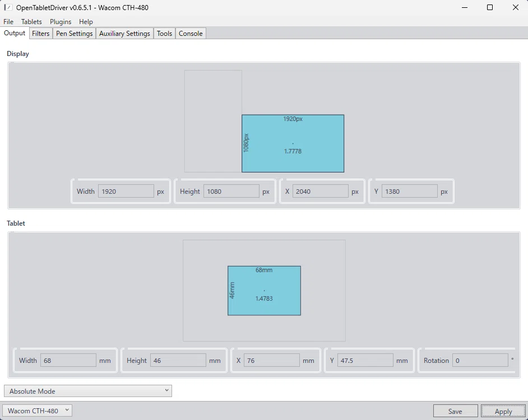
Task: Switch to the Pen Settings tab
Action: coord(74,33)
